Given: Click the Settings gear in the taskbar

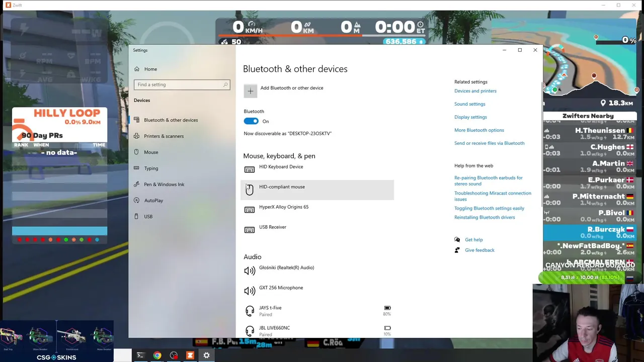Looking at the screenshot, I should 206,355.
